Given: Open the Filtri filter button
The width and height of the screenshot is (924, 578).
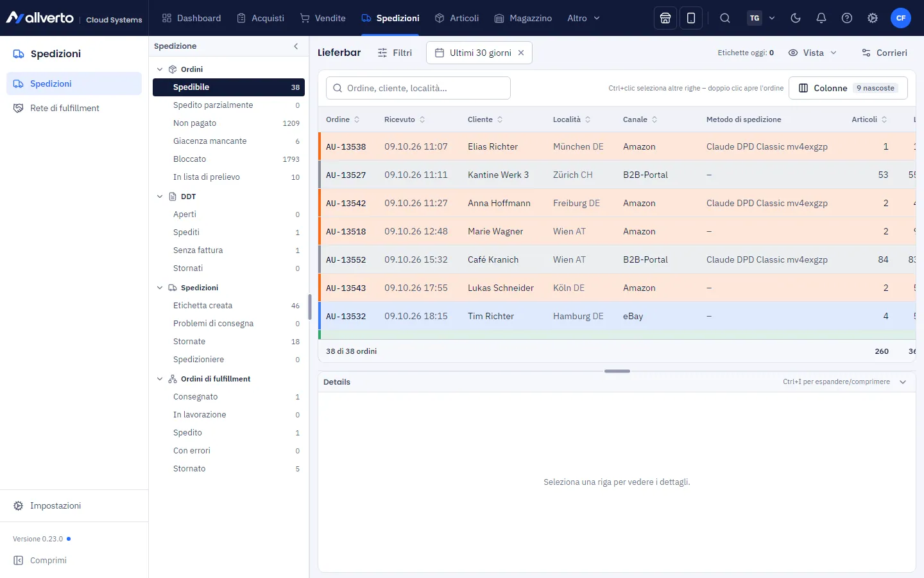Looking at the screenshot, I should 395,53.
